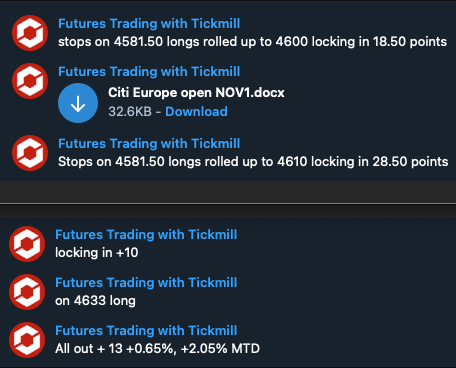Open sender name above 'locking in +10'

click(x=146, y=235)
